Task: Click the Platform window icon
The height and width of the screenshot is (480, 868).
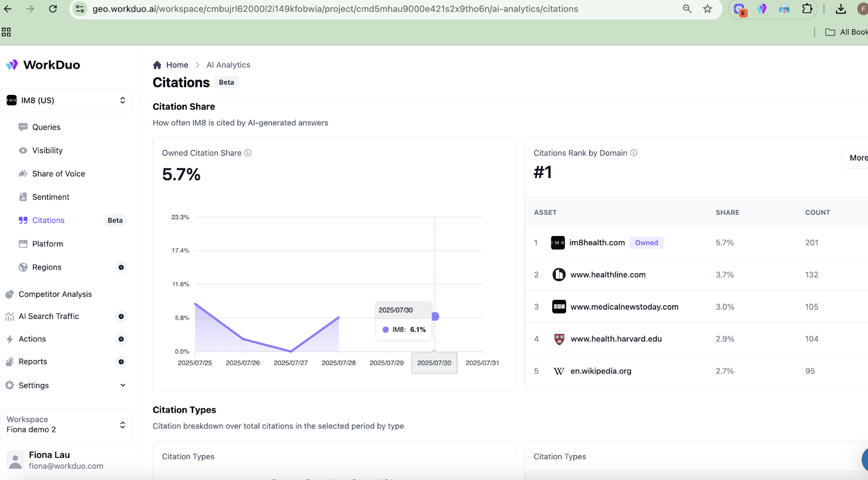Action: pos(23,244)
